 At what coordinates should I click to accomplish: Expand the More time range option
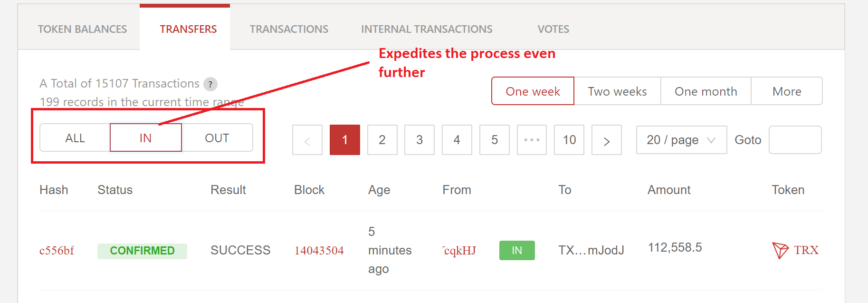(786, 91)
